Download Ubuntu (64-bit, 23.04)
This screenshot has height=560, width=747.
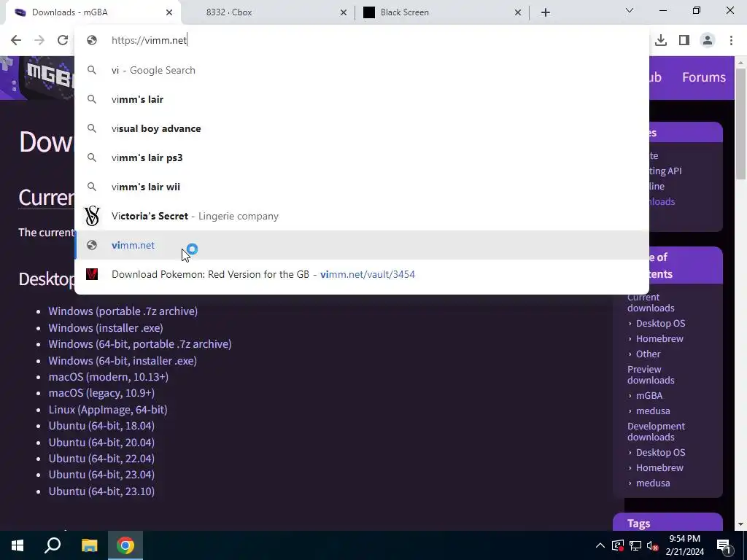101,475
